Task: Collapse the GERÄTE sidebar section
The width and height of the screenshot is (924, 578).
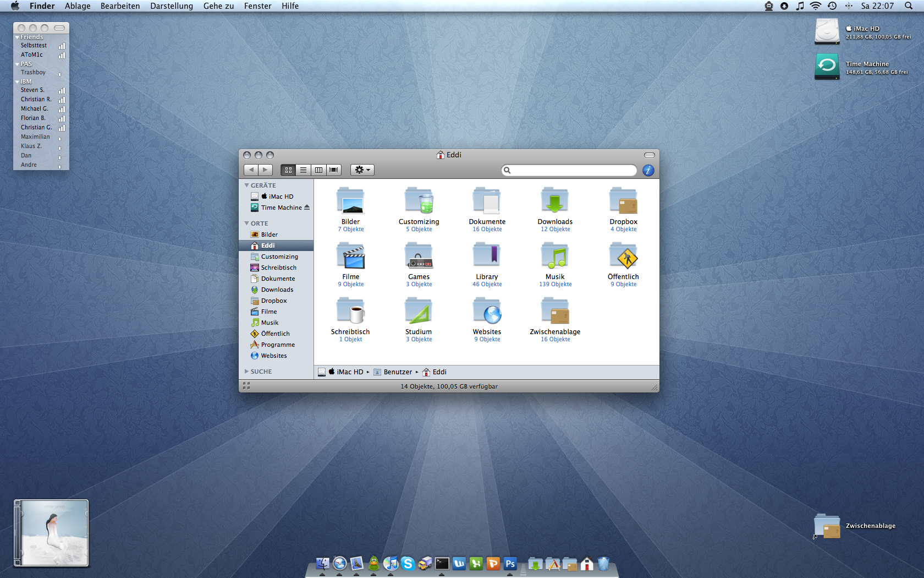Action: [x=246, y=186]
